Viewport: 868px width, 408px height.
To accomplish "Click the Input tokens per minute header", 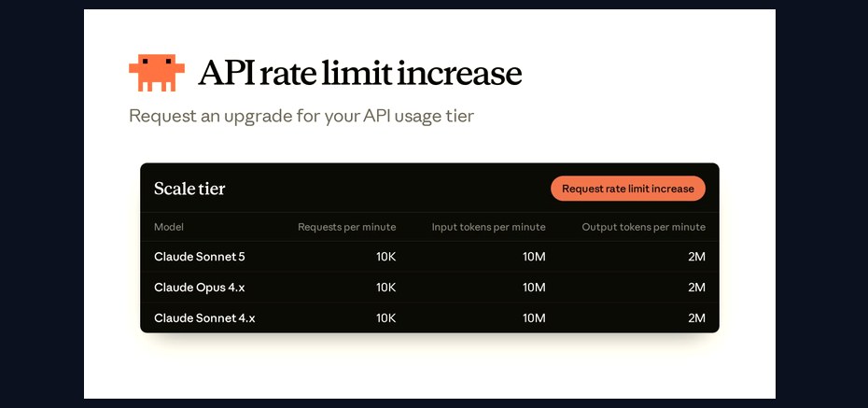I will [x=489, y=227].
